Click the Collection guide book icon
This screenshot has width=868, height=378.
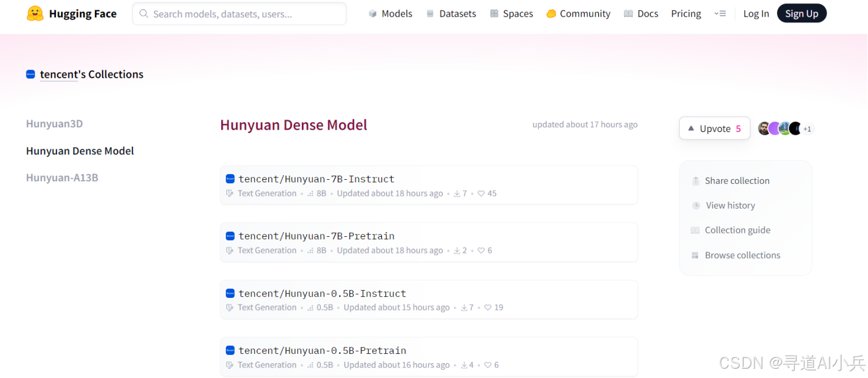point(695,230)
